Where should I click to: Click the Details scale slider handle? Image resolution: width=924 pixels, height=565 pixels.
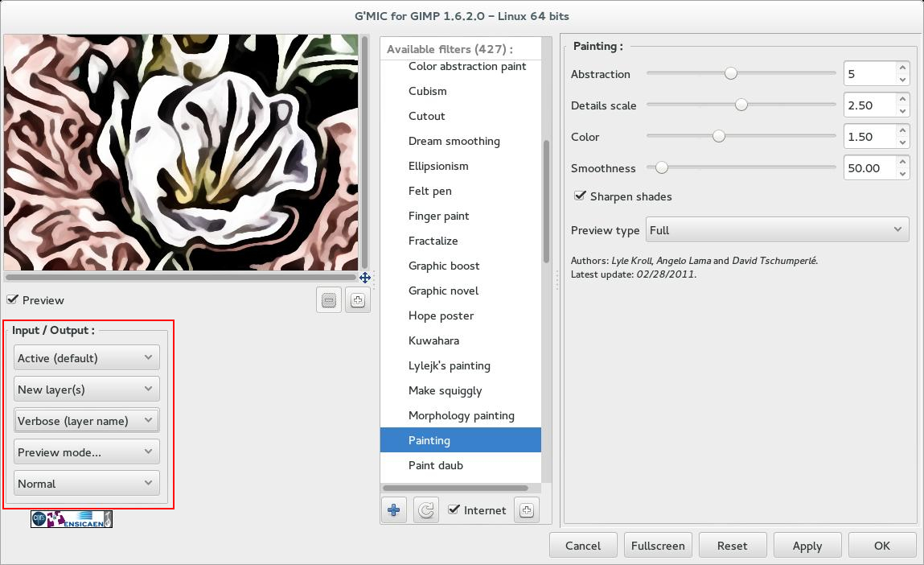(741, 105)
